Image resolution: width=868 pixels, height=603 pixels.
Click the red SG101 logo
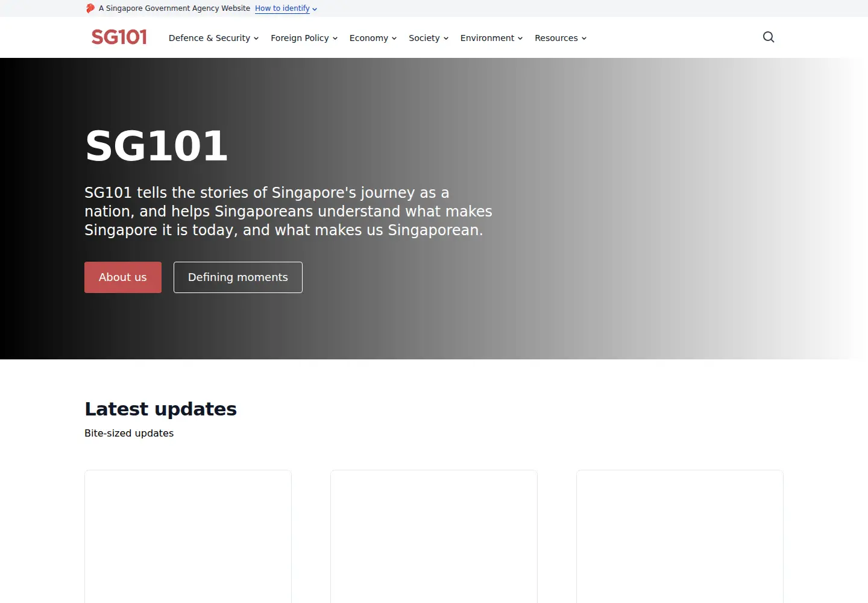coord(119,37)
